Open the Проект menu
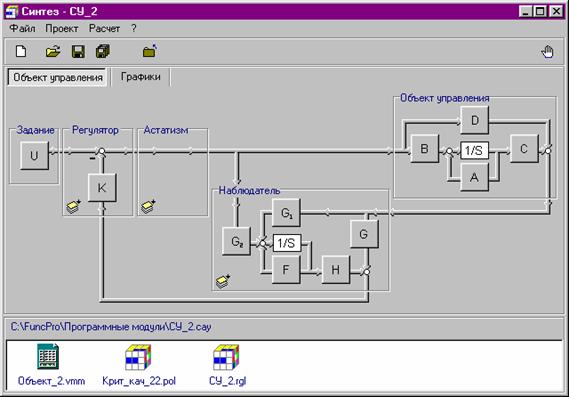 (x=62, y=28)
